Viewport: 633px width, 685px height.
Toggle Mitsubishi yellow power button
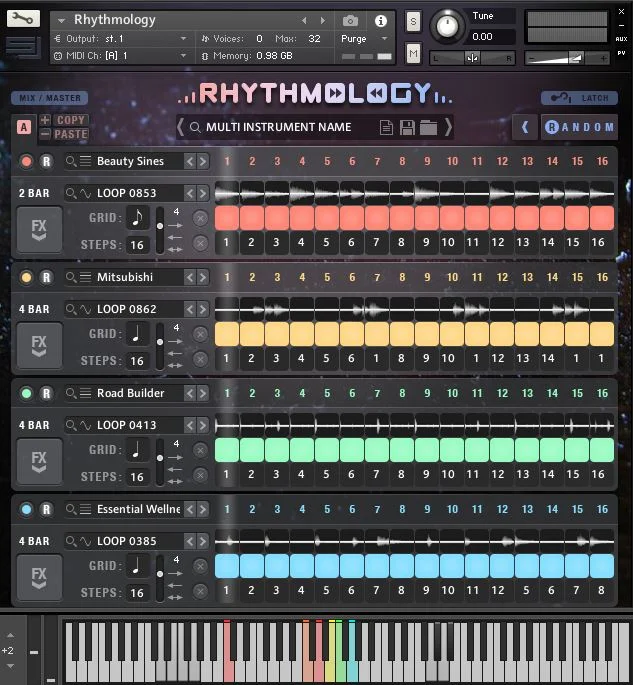pyautogui.click(x=26, y=277)
